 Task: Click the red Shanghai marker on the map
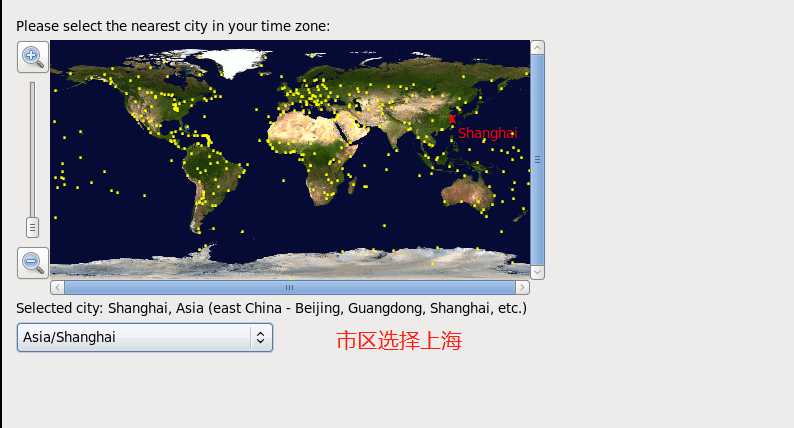coord(452,120)
